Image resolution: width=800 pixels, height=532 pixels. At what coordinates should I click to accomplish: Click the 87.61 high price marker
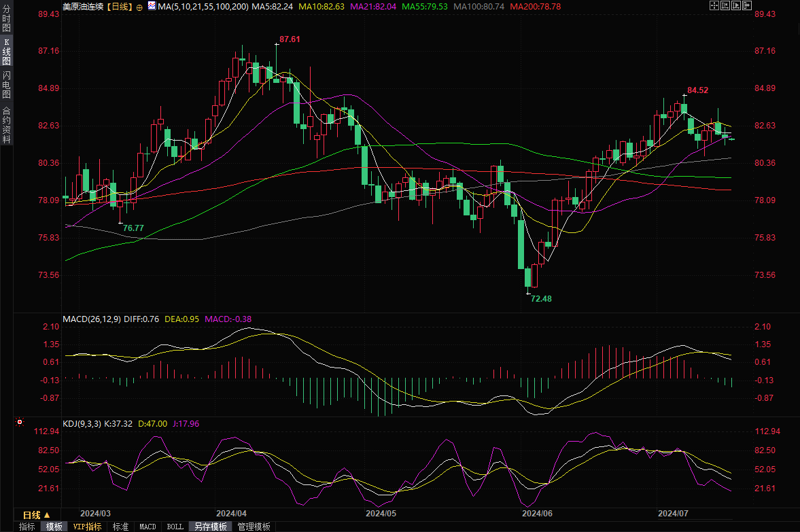[x=290, y=39]
